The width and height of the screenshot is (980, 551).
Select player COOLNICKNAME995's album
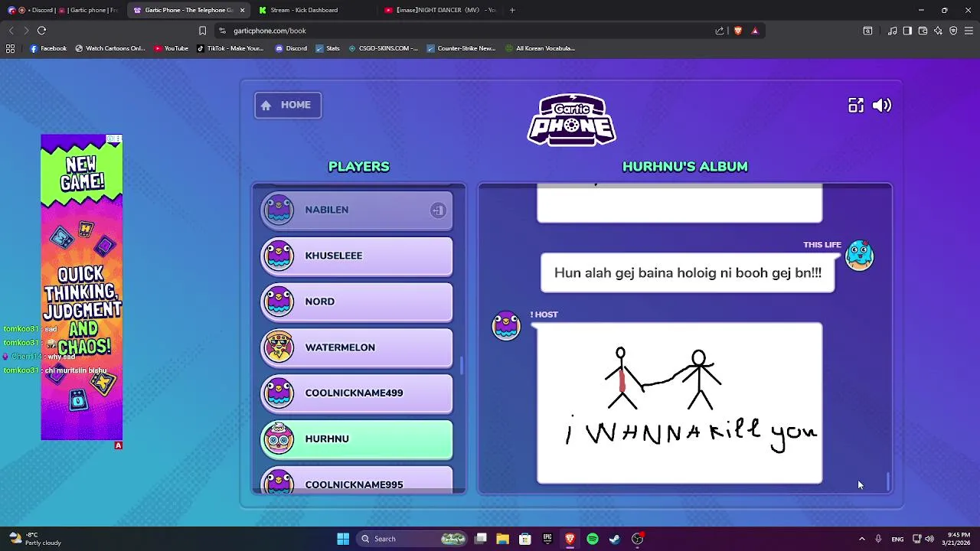(x=357, y=481)
